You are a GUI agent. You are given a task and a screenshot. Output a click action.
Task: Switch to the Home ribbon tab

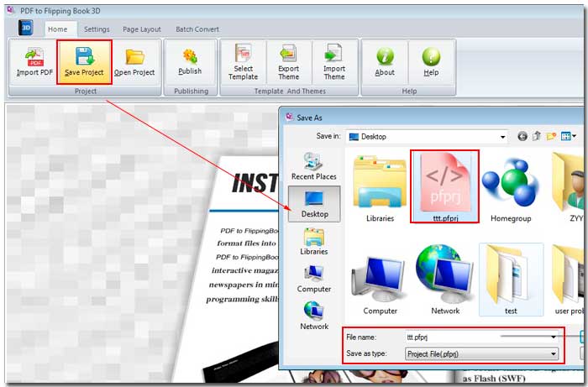pyautogui.click(x=58, y=29)
